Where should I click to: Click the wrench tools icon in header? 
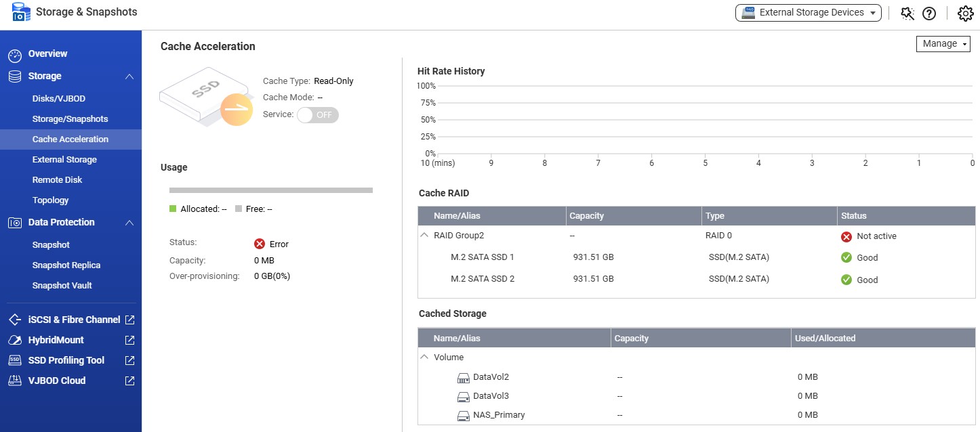pos(907,13)
